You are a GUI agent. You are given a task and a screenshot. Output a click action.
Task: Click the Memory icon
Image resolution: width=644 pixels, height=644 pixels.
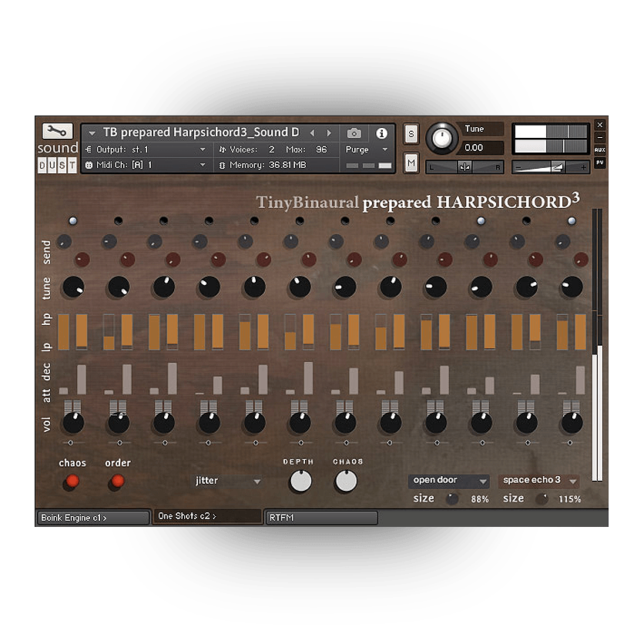pyautogui.click(x=222, y=165)
